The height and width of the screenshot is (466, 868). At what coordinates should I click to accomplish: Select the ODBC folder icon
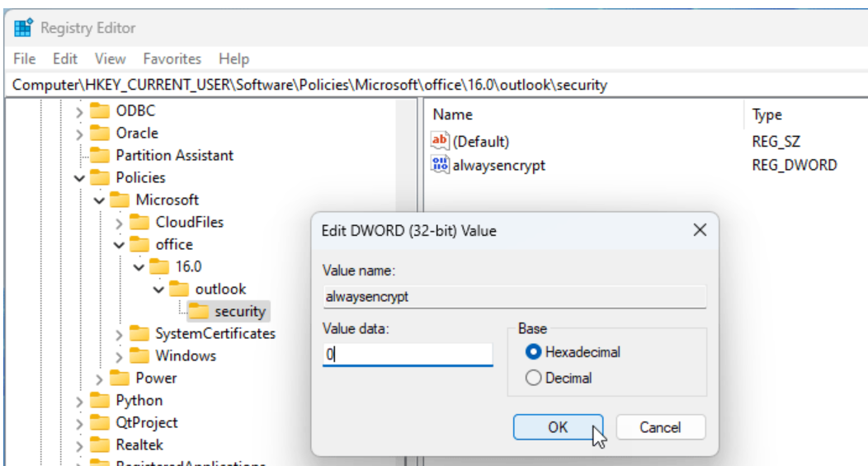coord(100,111)
